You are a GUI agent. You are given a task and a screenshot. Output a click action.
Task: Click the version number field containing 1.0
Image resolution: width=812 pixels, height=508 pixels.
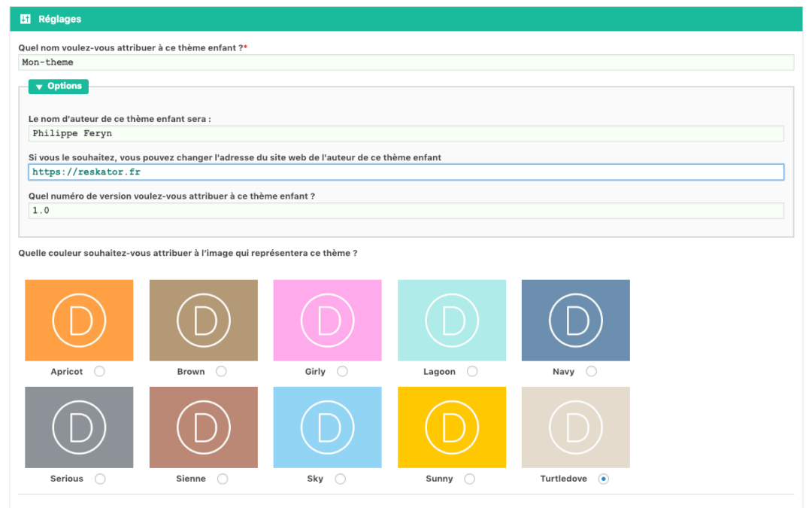(406, 211)
